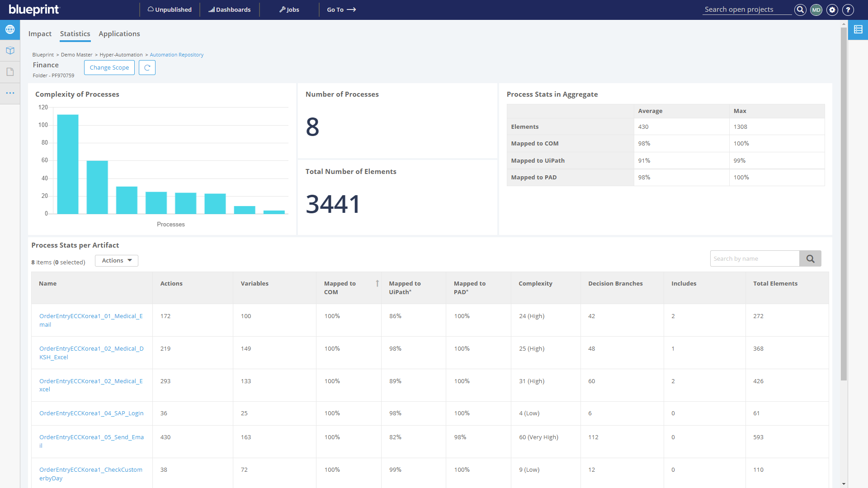Click the refresh icon beside Change Scope
Viewport: 868px width, 488px height.
pyautogui.click(x=147, y=68)
